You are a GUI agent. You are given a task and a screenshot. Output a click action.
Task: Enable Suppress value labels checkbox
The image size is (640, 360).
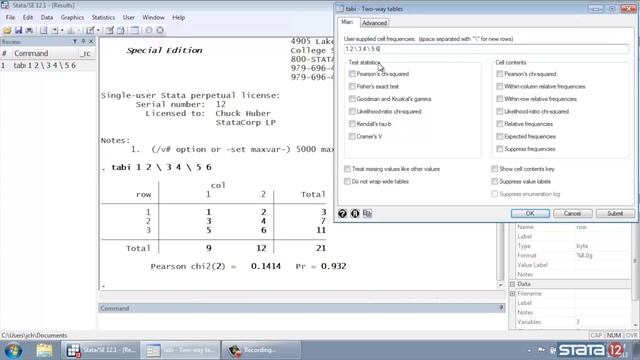[x=495, y=182]
